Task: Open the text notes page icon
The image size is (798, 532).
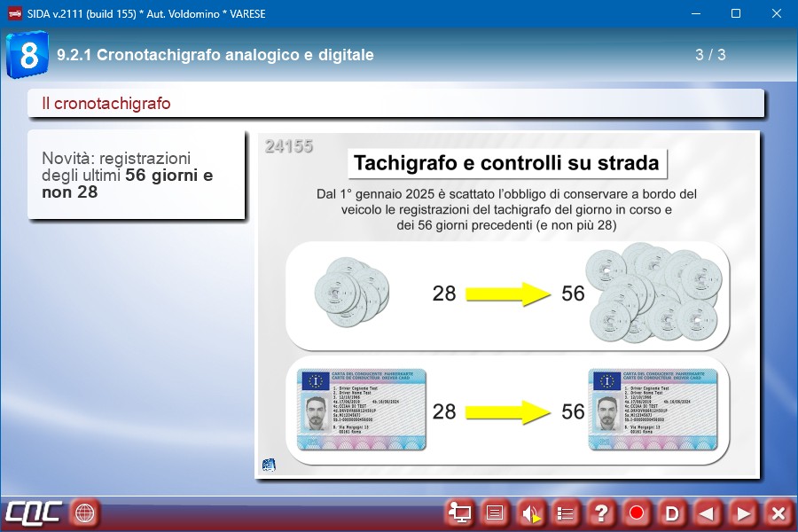Action: click(495, 512)
